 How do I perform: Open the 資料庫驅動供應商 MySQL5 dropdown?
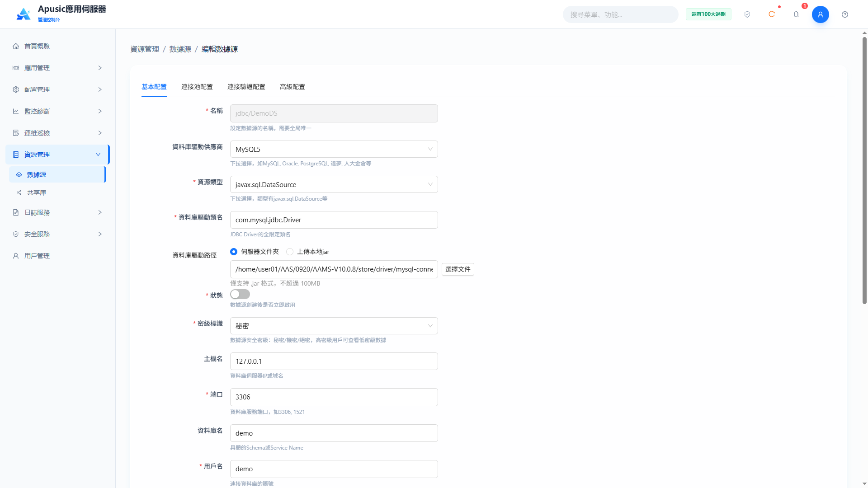pos(334,149)
